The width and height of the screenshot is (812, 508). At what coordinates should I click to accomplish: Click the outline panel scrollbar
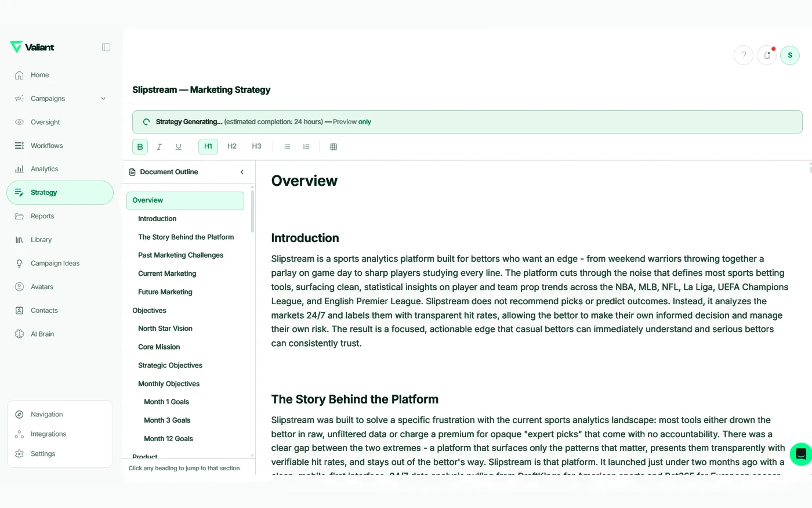click(252, 211)
